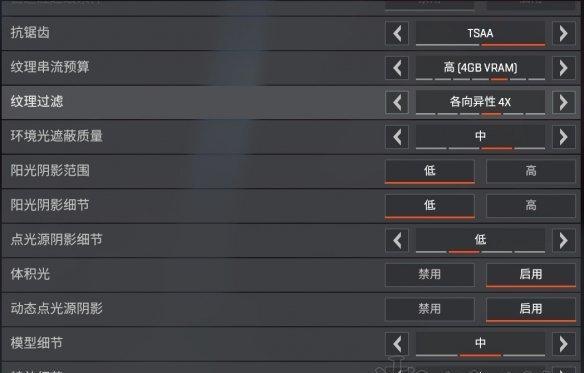584x373 pixels.
Task: Click right arrow next to 各向异性 4X
Action: pyautogui.click(x=564, y=102)
